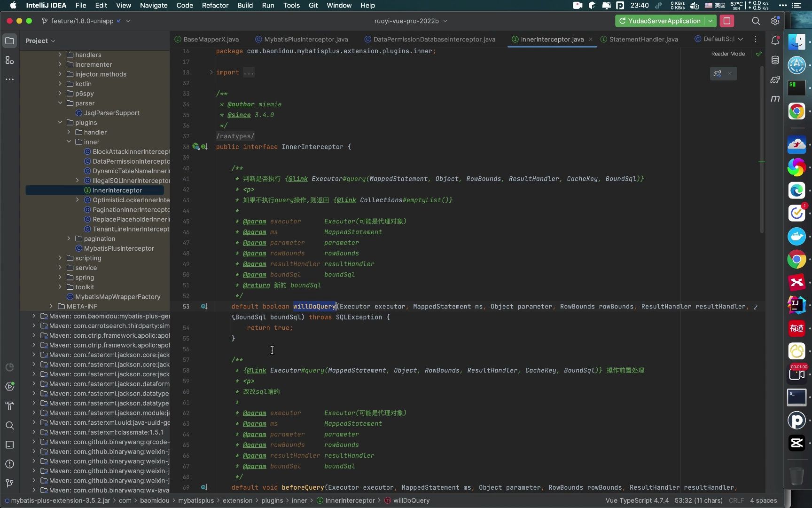Click InnerInterceptor breadcrumb in navigation bar
The image size is (812, 508).
pyautogui.click(x=346, y=500)
